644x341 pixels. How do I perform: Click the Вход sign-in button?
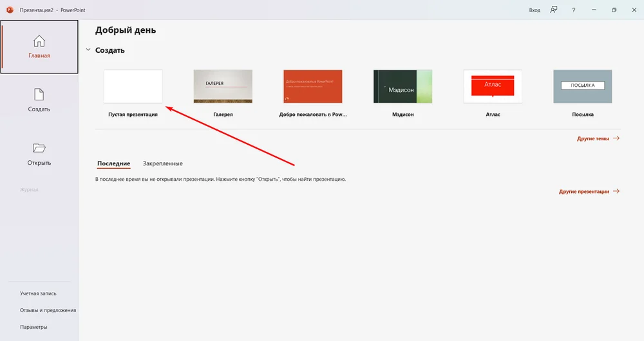point(535,10)
